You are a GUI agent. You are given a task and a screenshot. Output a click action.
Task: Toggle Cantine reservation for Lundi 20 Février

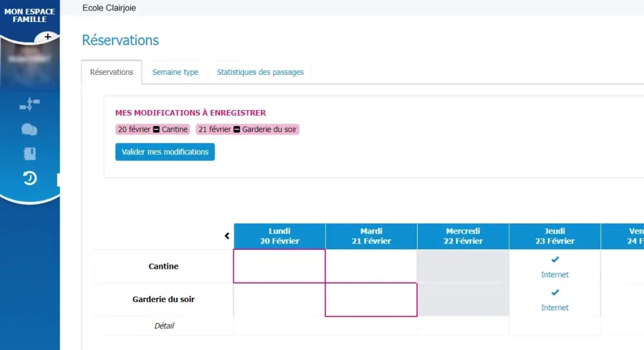(279, 266)
